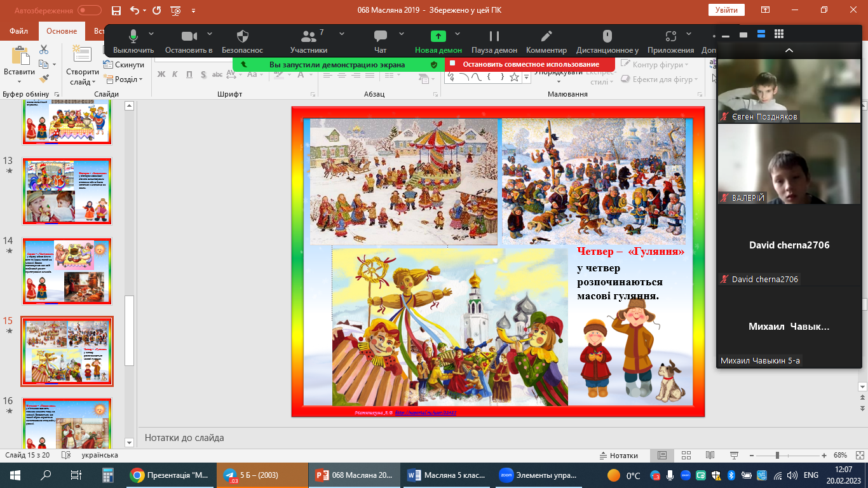Open the Файл tab
The height and width of the screenshot is (488, 868).
[x=19, y=31]
